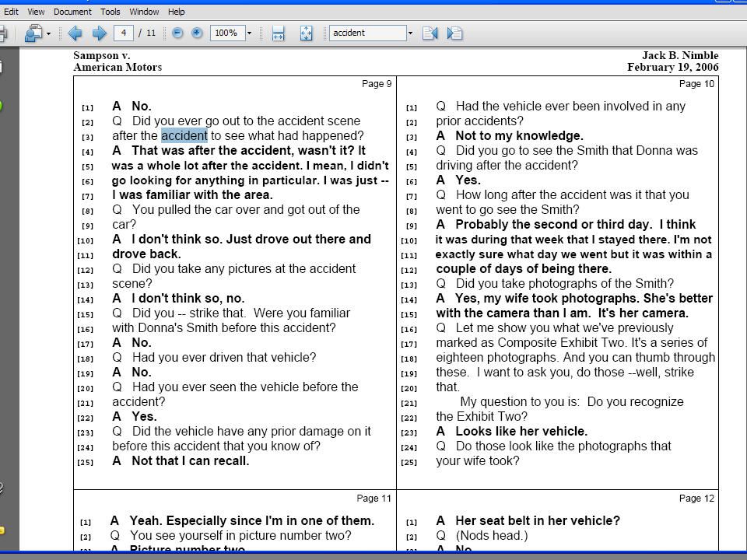This screenshot has height=560, width=747.
Task: Click the zoom in plus button
Action: coord(197,33)
